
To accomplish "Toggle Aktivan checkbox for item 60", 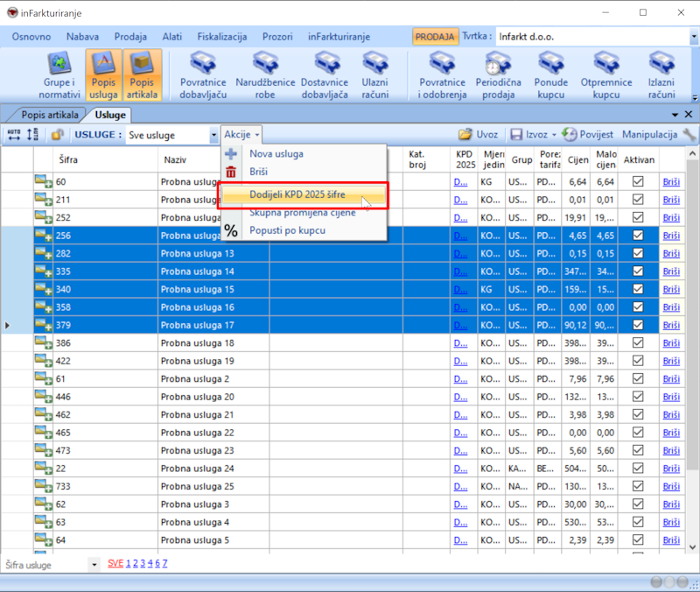I will point(638,181).
